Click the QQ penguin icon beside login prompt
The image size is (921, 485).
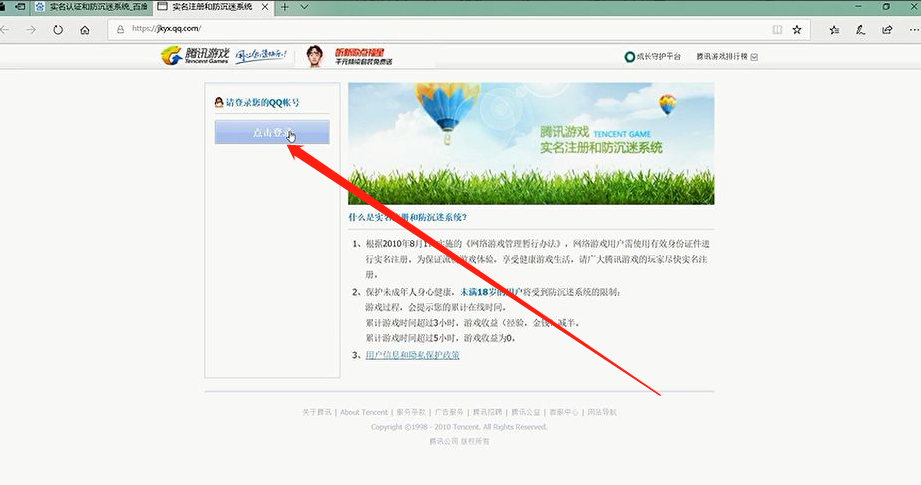tap(219, 102)
